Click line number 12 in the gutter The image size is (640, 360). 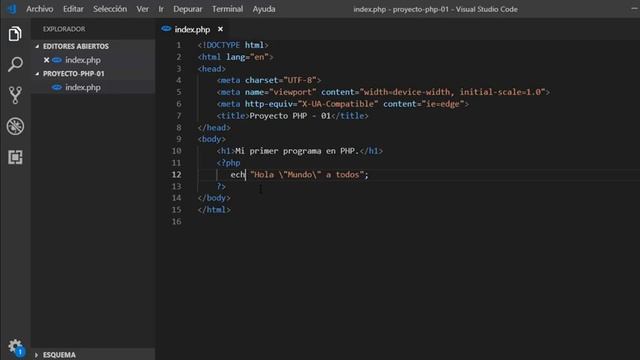tap(176, 174)
